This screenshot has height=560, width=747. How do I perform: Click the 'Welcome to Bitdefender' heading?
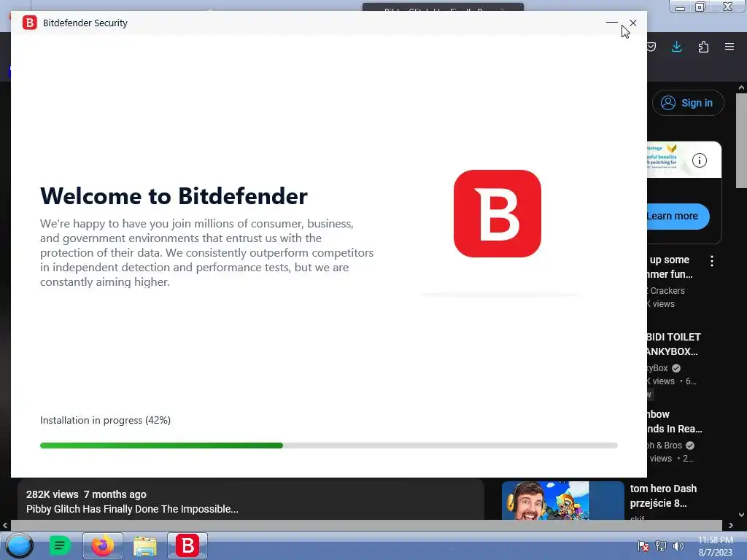174,195
